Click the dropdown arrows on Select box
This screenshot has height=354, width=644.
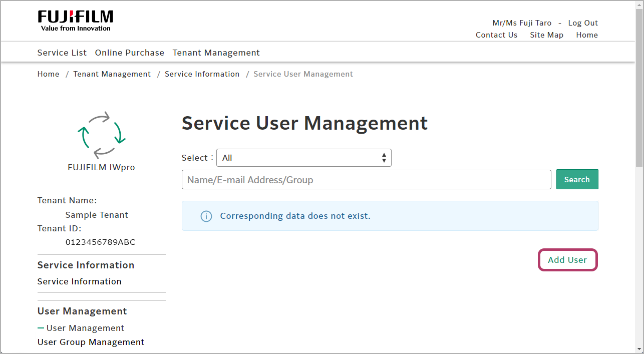pyautogui.click(x=384, y=158)
